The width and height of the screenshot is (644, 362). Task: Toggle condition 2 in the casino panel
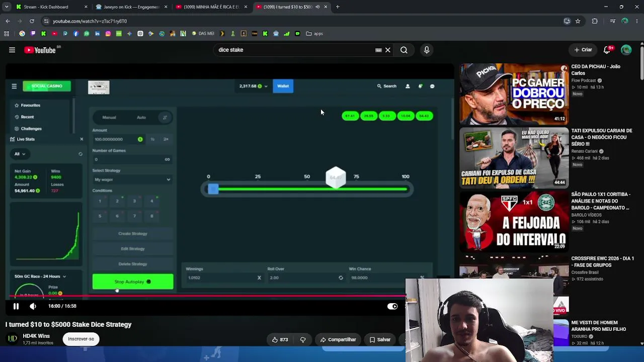click(x=117, y=201)
